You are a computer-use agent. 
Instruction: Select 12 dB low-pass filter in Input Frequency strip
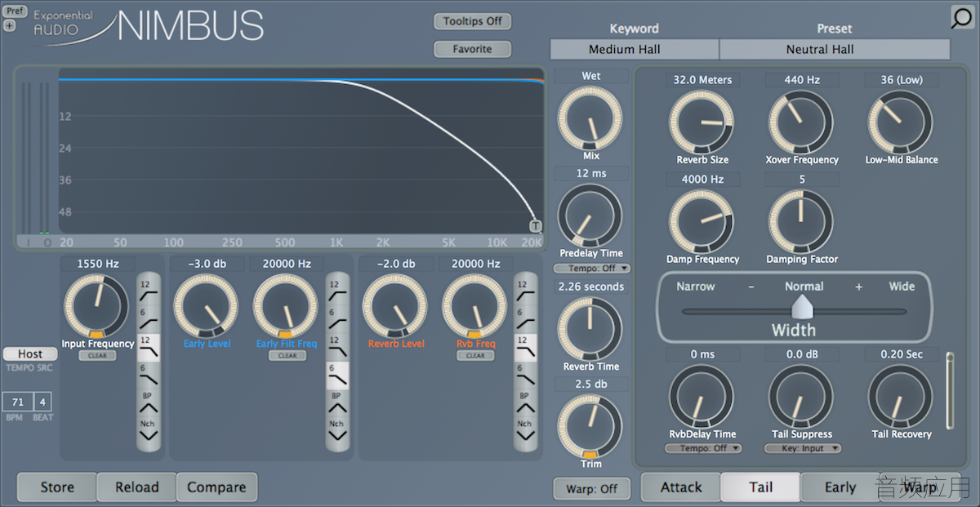pyautogui.click(x=148, y=347)
